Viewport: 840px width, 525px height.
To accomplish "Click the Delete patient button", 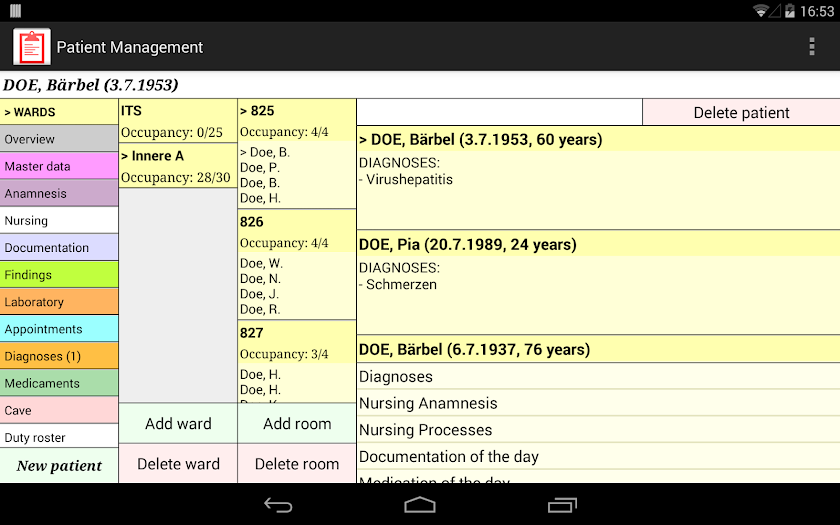I will coord(741,112).
